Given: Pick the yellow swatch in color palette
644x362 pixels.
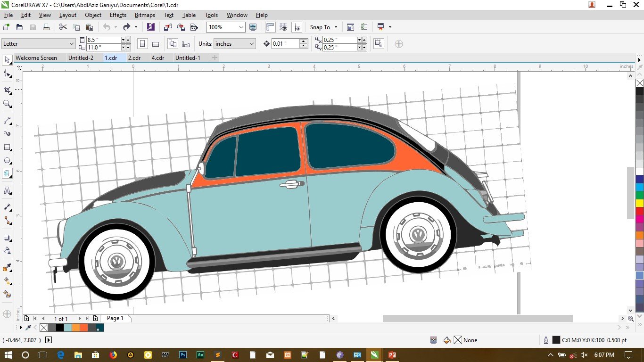Looking at the screenshot, I should 640,203.
